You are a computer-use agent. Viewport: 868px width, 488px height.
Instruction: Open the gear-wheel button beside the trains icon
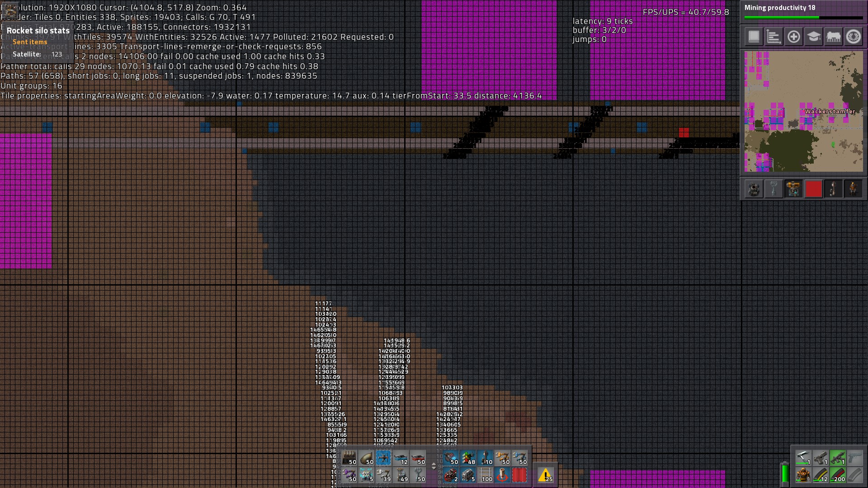point(853,37)
